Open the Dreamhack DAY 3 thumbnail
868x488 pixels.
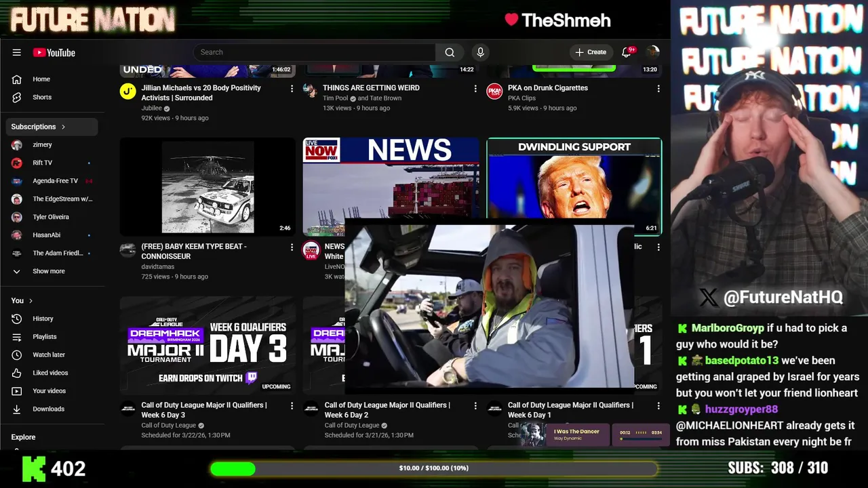coord(208,346)
